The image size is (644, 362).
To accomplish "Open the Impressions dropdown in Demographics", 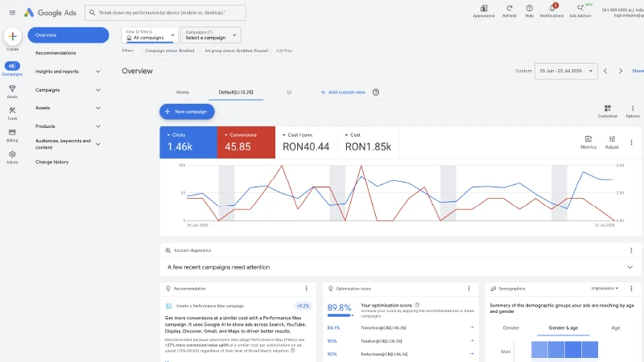I will tap(605, 288).
